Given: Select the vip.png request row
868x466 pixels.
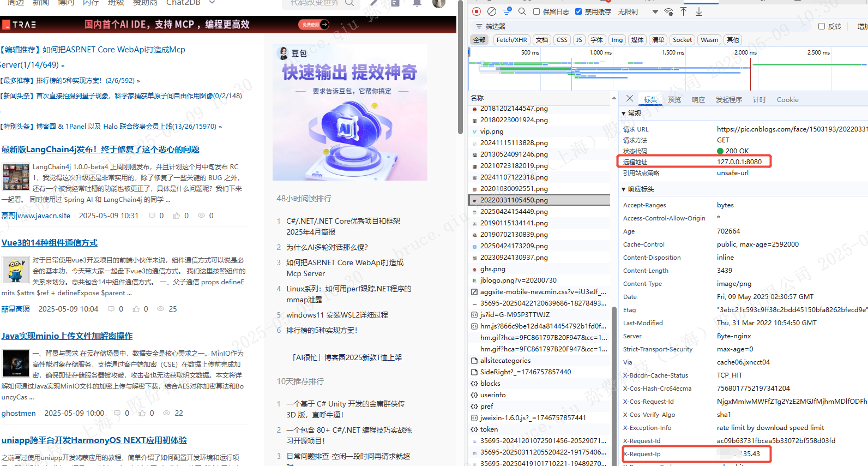Looking at the screenshot, I should pos(492,132).
